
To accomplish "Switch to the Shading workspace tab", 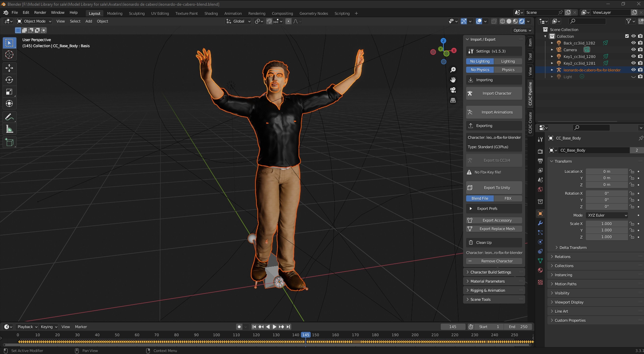I will pyautogui.click(x=211, y=13).
